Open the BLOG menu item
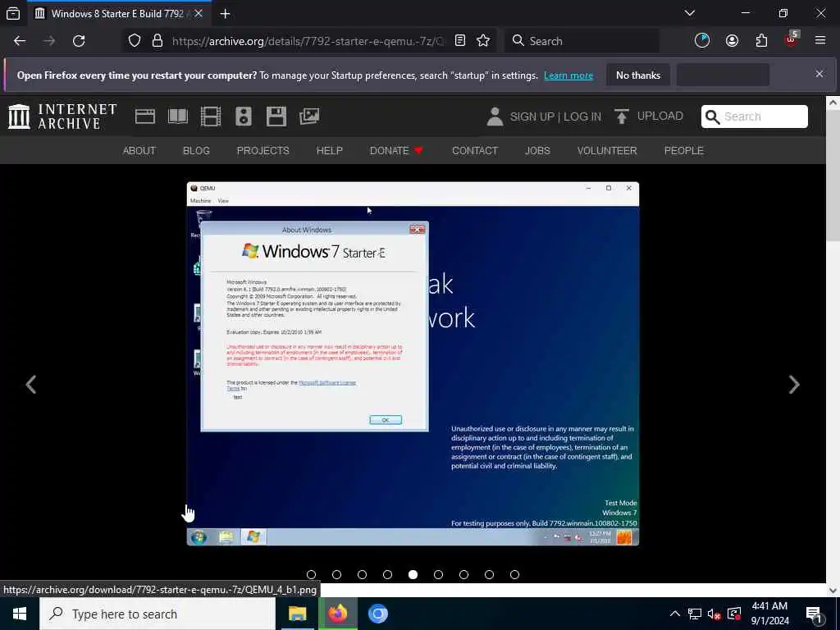 (196, 151)
